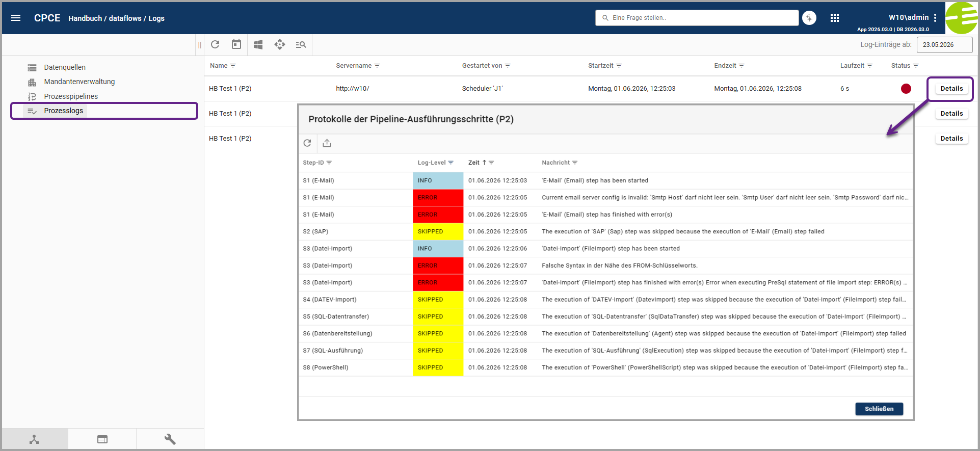
Task: Open the hamburger navigation menu
Action: (16, 18)
